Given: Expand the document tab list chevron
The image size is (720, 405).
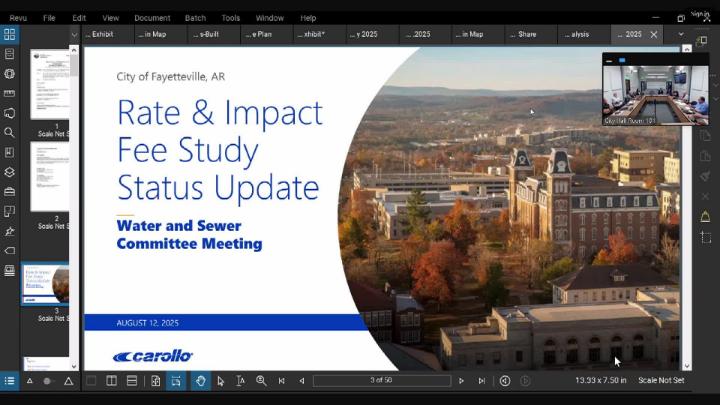Looking at the screenshot, I should click(x=681, y=34).
